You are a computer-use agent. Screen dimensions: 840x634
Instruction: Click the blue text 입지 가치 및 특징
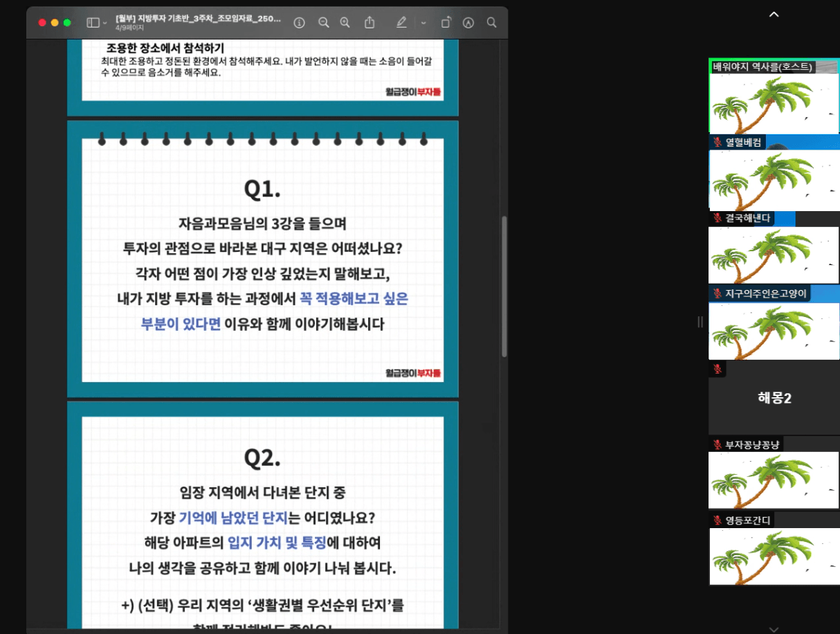(277, 543)
